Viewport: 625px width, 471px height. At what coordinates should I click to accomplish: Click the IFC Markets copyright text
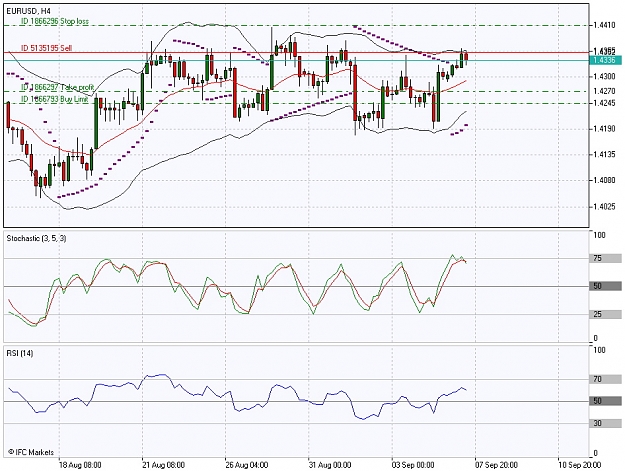[x=31, y=452]
